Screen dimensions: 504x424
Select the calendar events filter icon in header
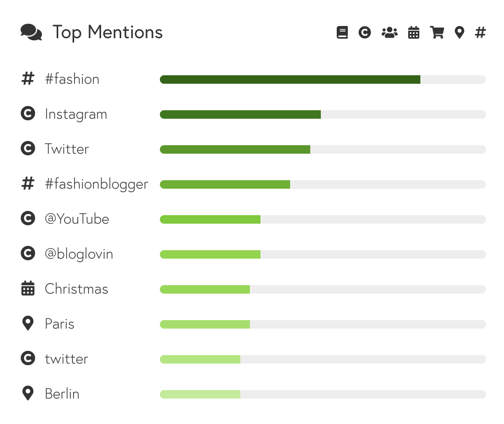(x=413, y=32)
